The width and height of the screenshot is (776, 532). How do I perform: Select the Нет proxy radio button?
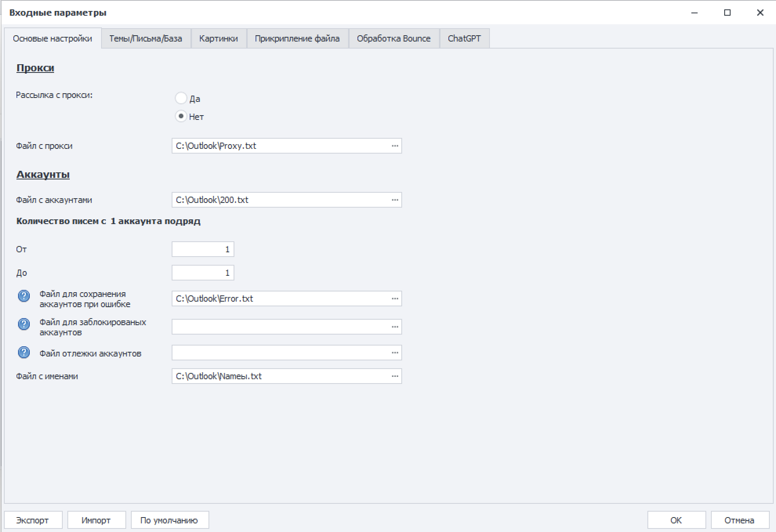coord(181,116)
